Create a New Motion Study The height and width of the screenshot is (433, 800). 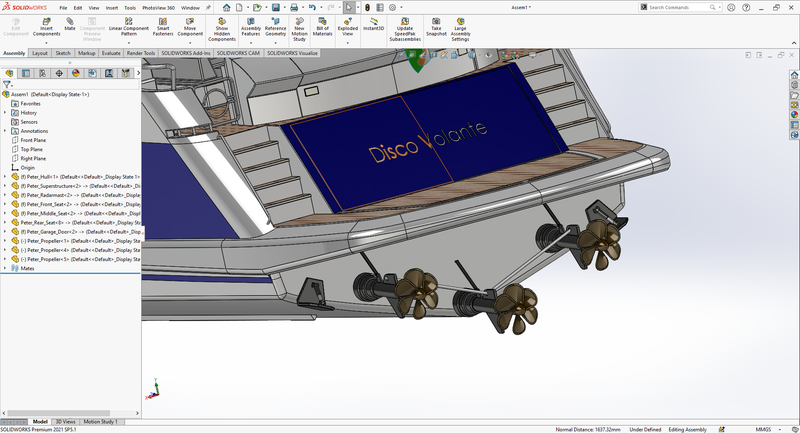click(299, 29)
